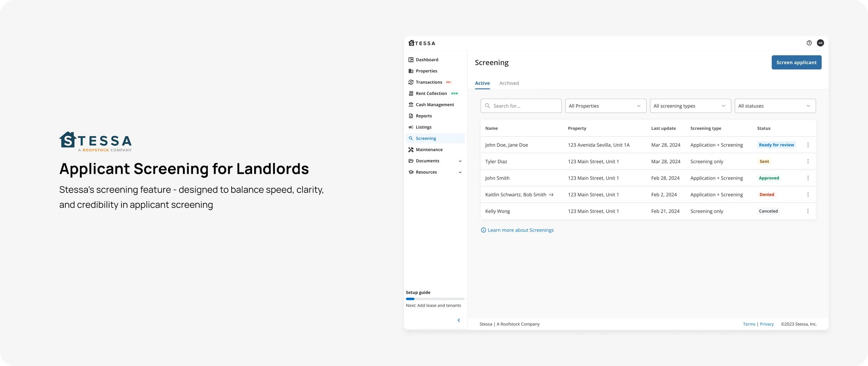Image resolution: width=868 pixels, height=366 pixels.
Task: Click the Listings megaphone icon
Action: [411, 127]
